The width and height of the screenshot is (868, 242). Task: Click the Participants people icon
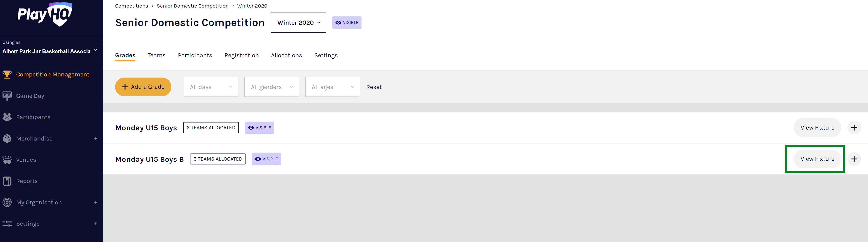[x=7, y=117]
